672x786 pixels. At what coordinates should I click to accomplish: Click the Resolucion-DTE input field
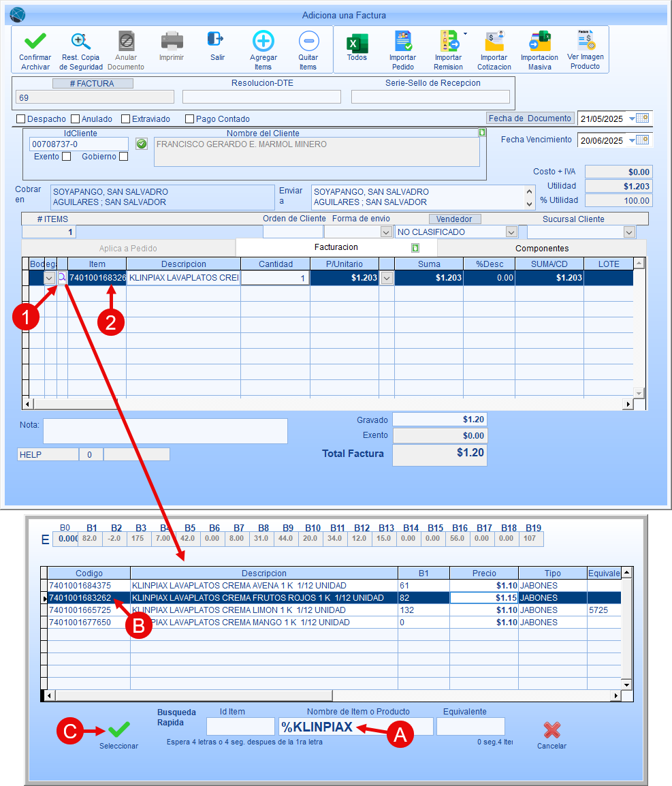coord(261,97)
